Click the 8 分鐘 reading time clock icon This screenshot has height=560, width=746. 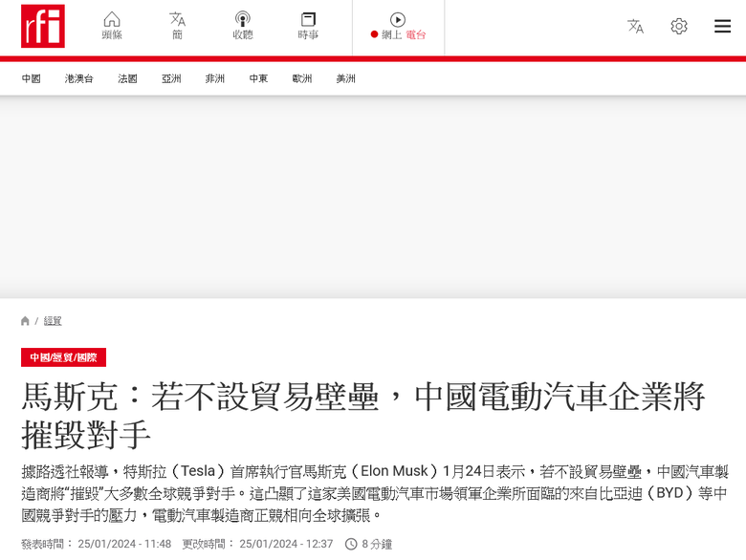click(x=351, y=544)
